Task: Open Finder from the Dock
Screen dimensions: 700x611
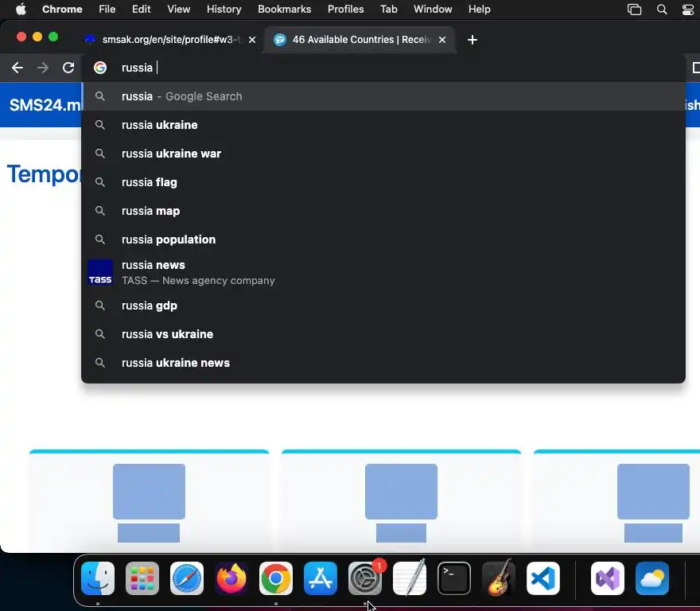Action: tap(98, 578)
